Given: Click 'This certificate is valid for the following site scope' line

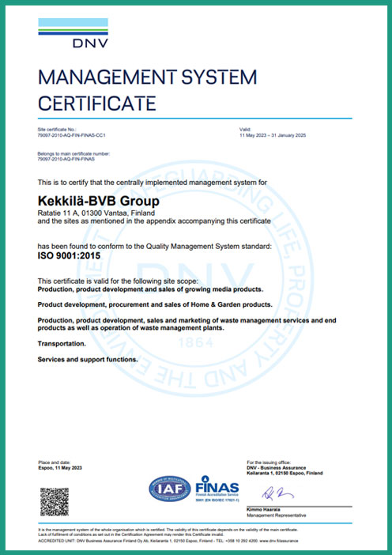Looking at the screenshot, I should (x=119, y=281).
